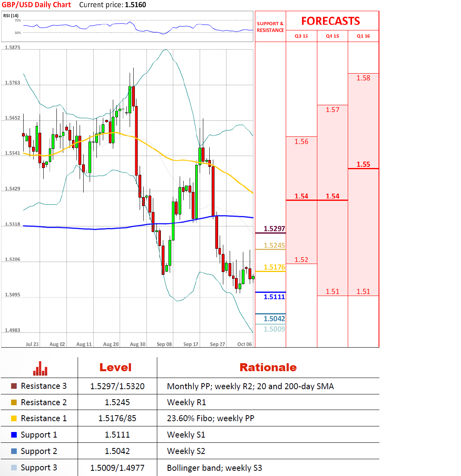
Task: Click the level cell '1.5245'
Action: [117, 402]
